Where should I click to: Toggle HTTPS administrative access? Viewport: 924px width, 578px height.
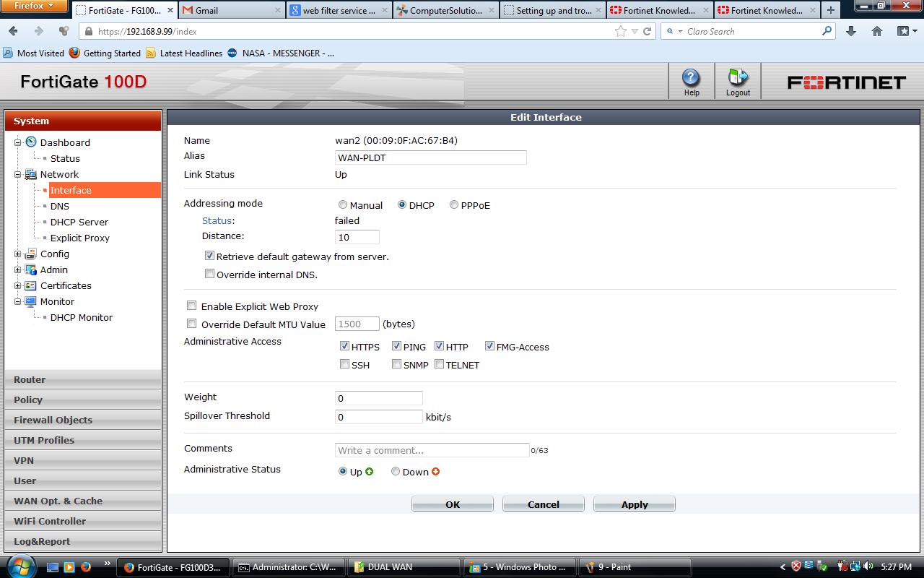click(344, 346)
